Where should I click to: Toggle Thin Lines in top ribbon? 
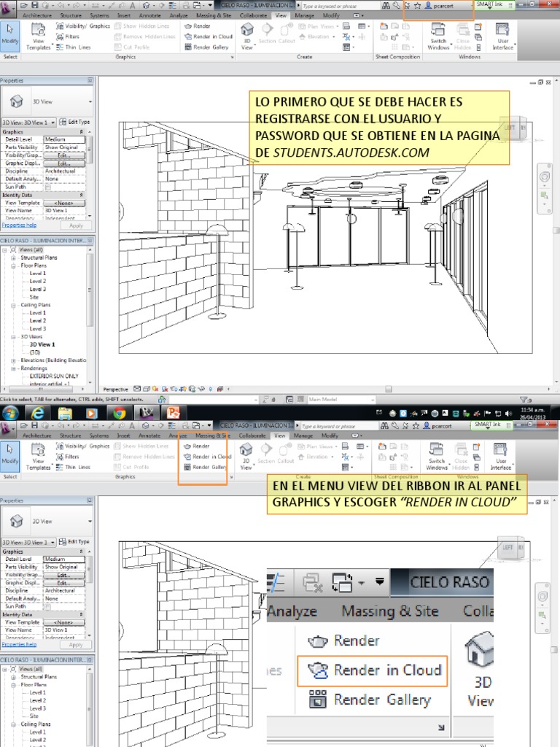(74, 47)
